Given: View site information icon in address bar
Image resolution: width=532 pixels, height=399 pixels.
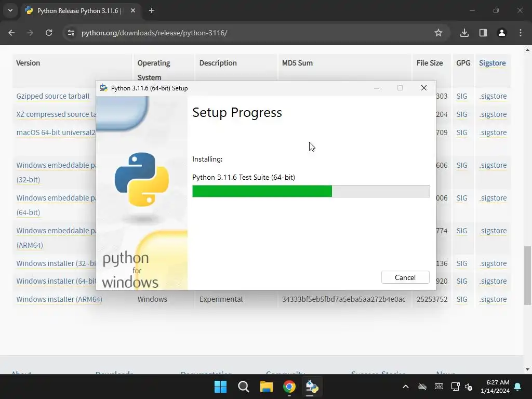Looking at the screenshot, I should click(x=71, y=33).
